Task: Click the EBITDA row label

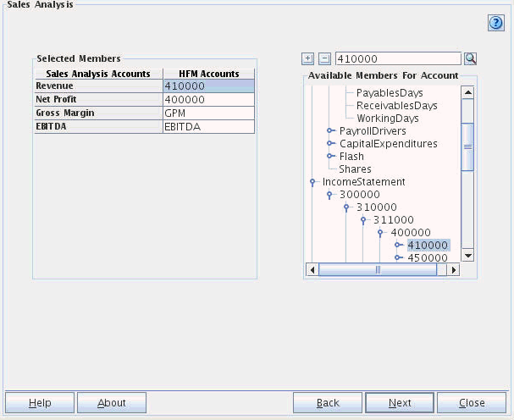Action: 99,126
